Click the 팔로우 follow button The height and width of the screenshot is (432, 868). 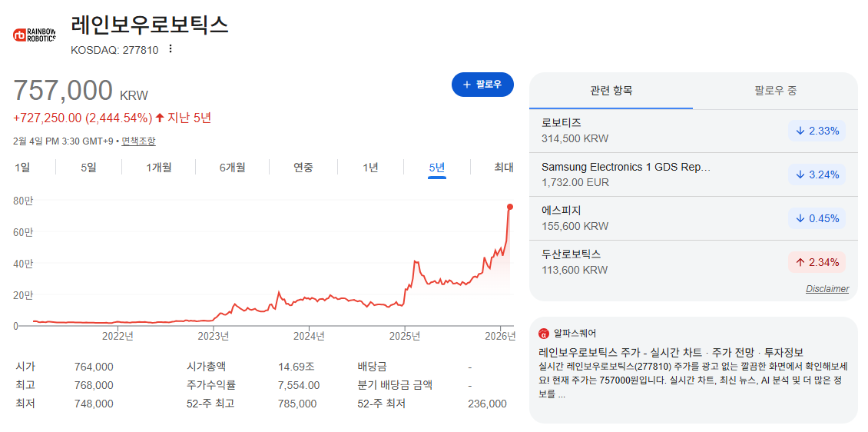pyautogui.click(x=482, y=85)
